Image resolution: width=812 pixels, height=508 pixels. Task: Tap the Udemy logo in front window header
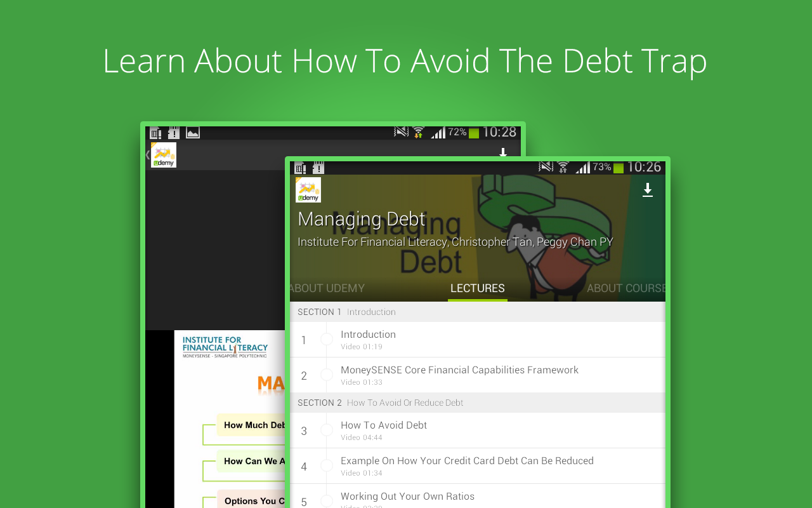click(x=308, y=190)
